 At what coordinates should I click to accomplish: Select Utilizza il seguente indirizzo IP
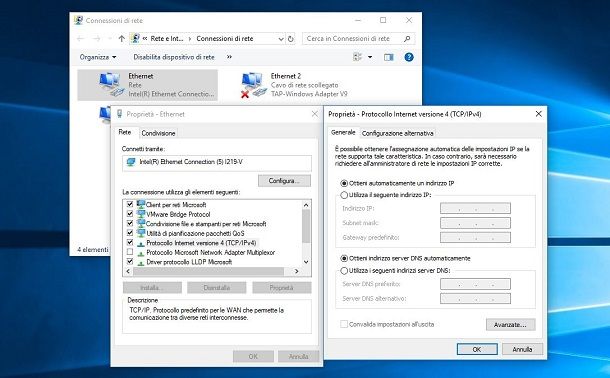pos(344,195)
